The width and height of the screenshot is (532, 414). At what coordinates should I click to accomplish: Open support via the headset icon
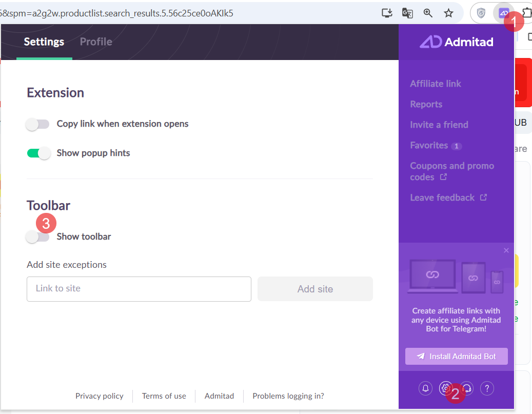click(x=467, y=388)
